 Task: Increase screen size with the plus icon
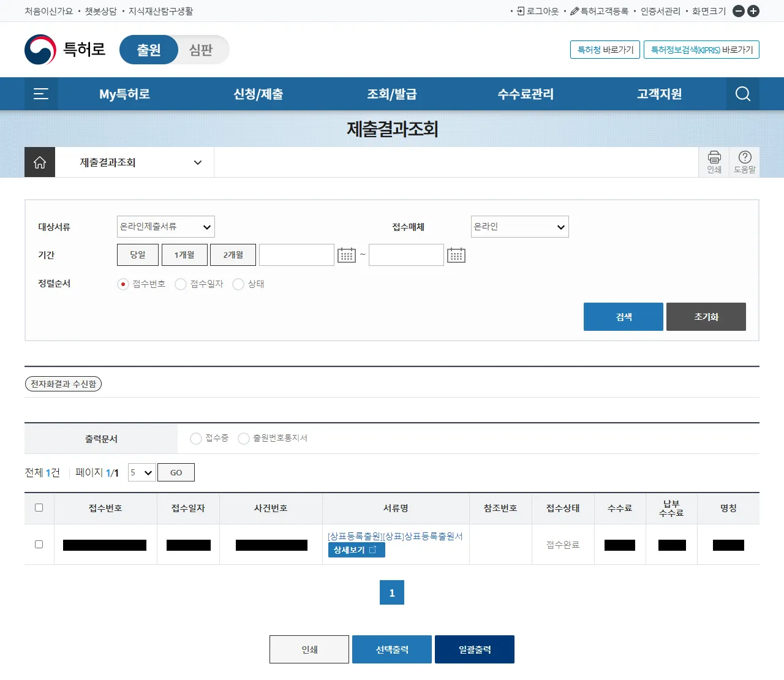coord(753,11)
